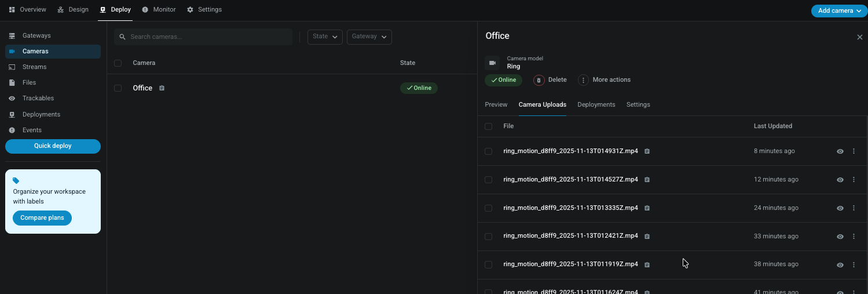This screenshot has height=294, width=868.
Task: Open the Overview tab
Action: [x=27, y=10]
